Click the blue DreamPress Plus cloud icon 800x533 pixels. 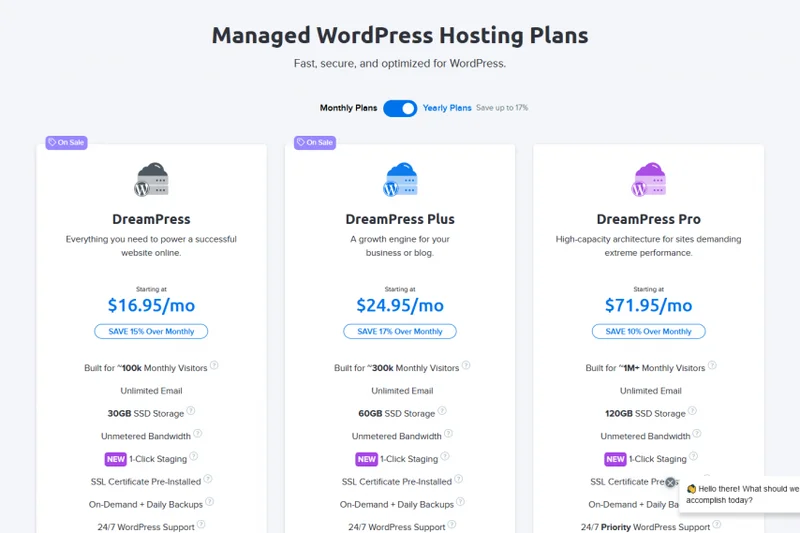(400, 180)
